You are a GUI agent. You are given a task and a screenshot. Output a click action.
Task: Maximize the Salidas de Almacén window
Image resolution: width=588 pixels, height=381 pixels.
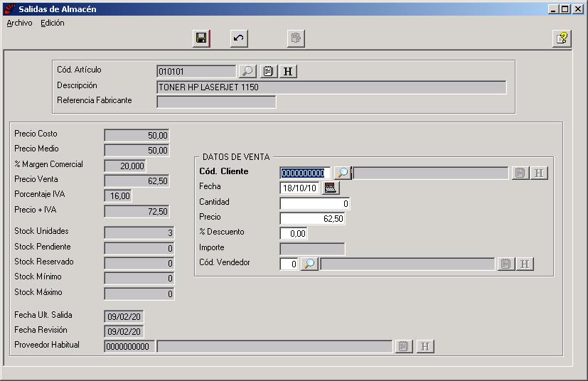(x=565, y=9)
